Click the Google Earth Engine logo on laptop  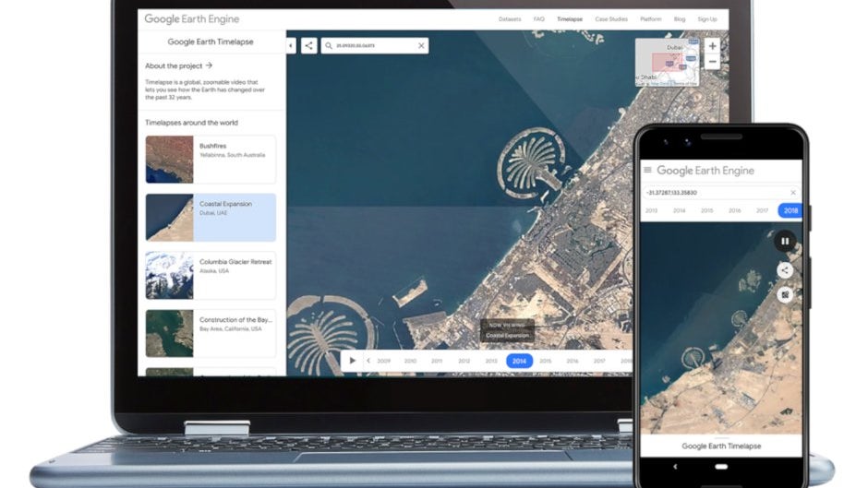click(191, 18)
